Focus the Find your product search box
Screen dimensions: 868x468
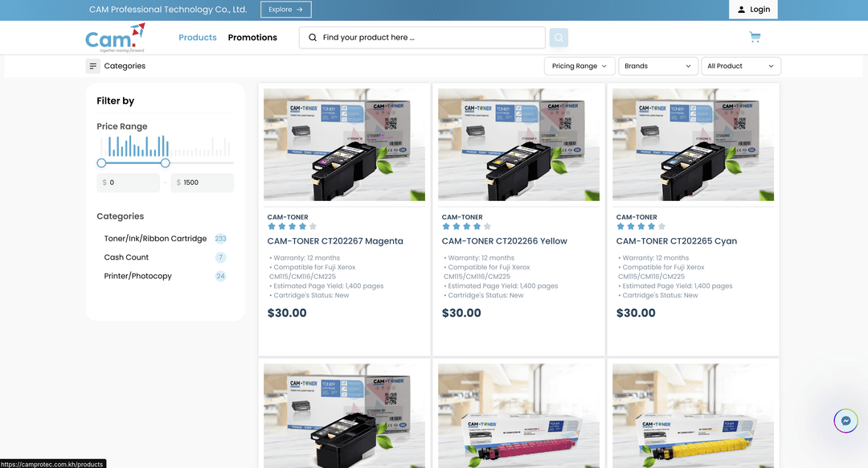(x=422, y=38)
